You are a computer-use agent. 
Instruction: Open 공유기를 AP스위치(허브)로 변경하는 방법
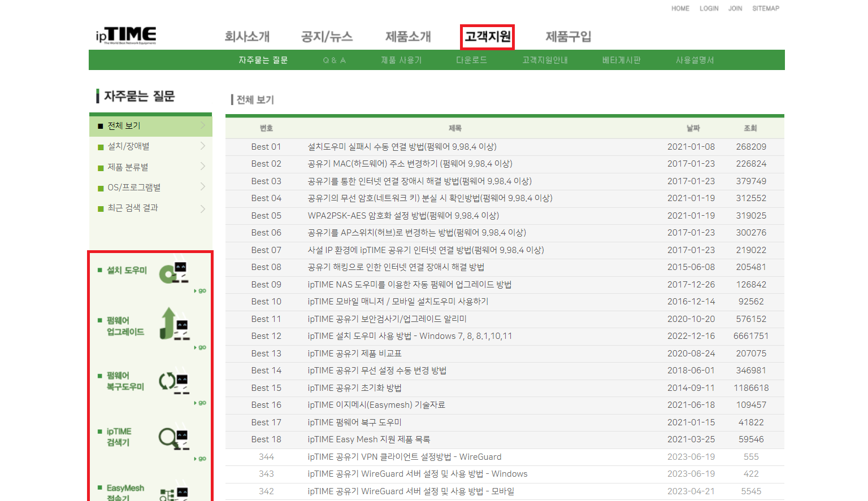pos(416,233)
